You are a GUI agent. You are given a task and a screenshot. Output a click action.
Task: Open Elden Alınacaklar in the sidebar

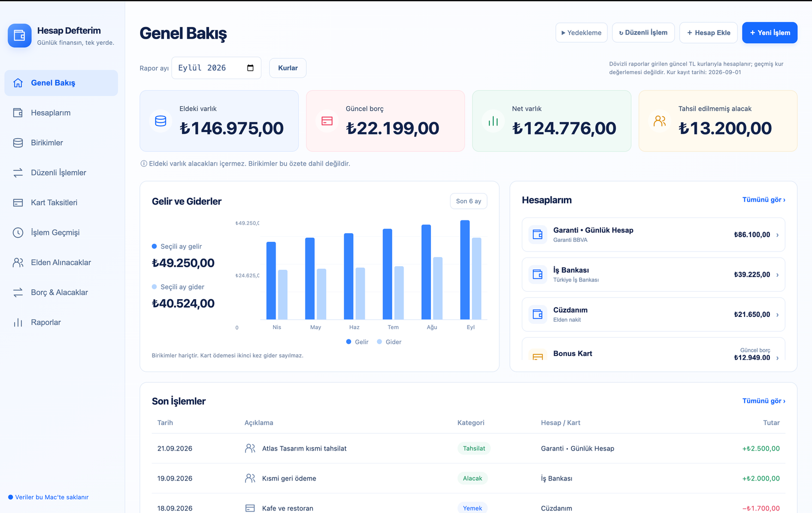coord(61,263)
